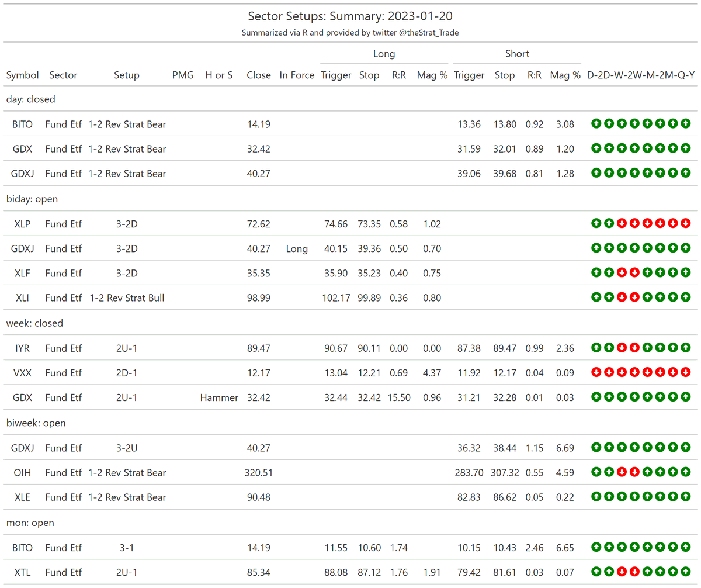Screen dimensions: 701x588
Task: Click the W-column red arrow in XTL row
Action: coord(622,572)
